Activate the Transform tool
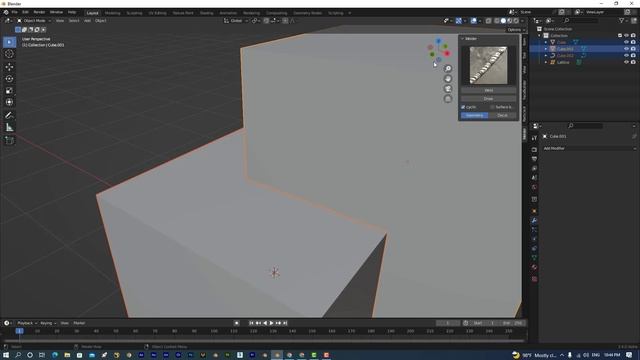640x360 pixels. point(9,102)
